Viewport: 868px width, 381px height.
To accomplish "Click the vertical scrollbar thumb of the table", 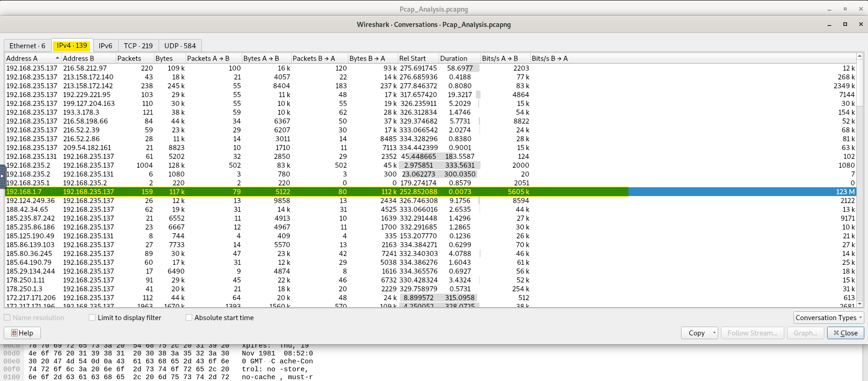I will point(860,84).
